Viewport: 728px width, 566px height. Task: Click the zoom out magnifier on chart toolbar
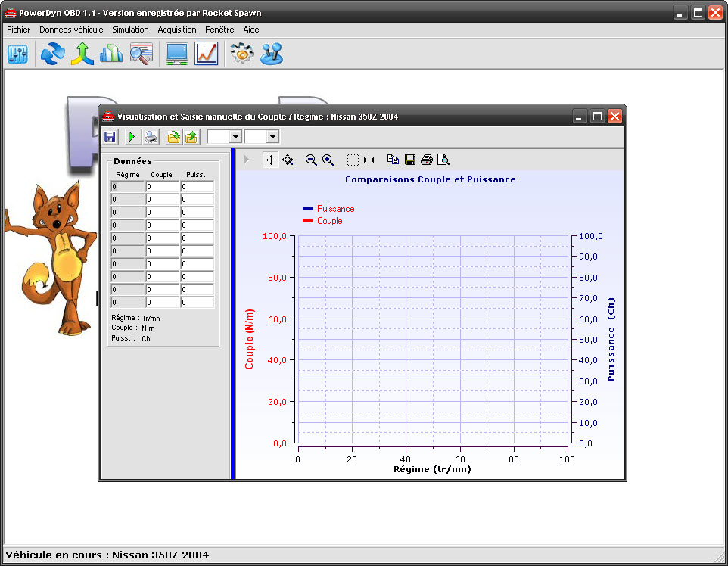pos(311,160)
